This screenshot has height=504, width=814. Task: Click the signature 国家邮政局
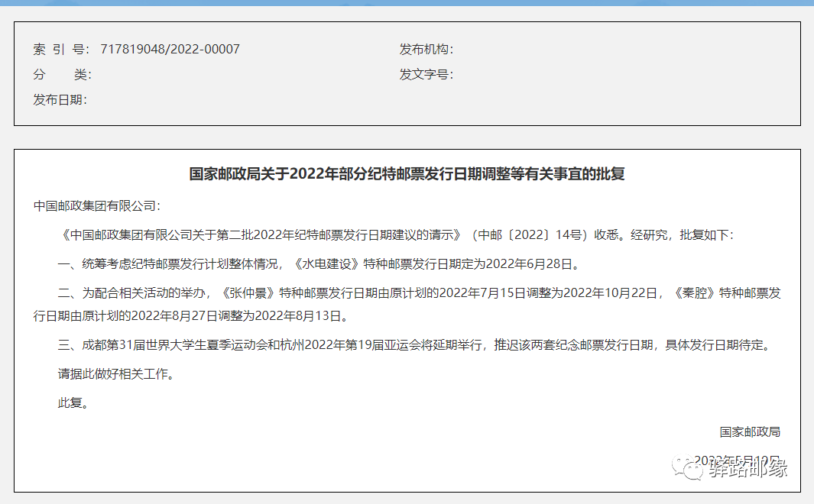750,432
